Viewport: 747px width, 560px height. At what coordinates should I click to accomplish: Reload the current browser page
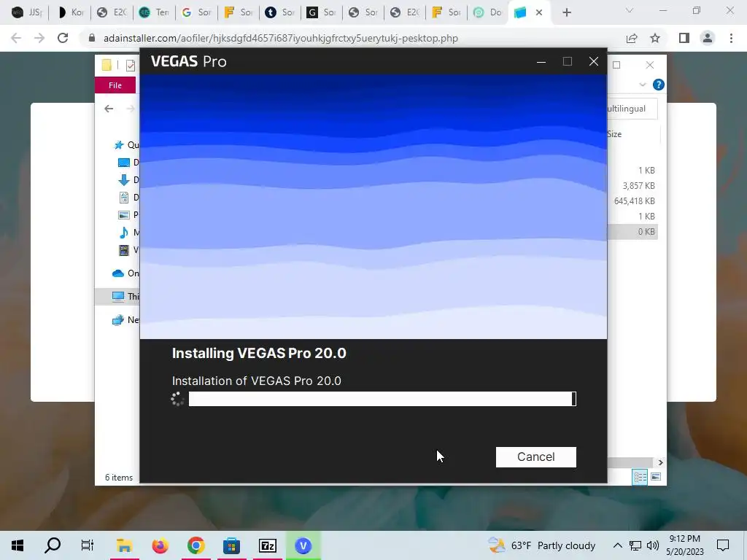(x=63, y=38)
